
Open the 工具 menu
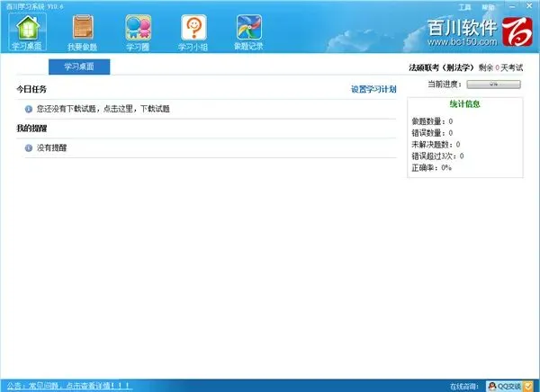464,7
